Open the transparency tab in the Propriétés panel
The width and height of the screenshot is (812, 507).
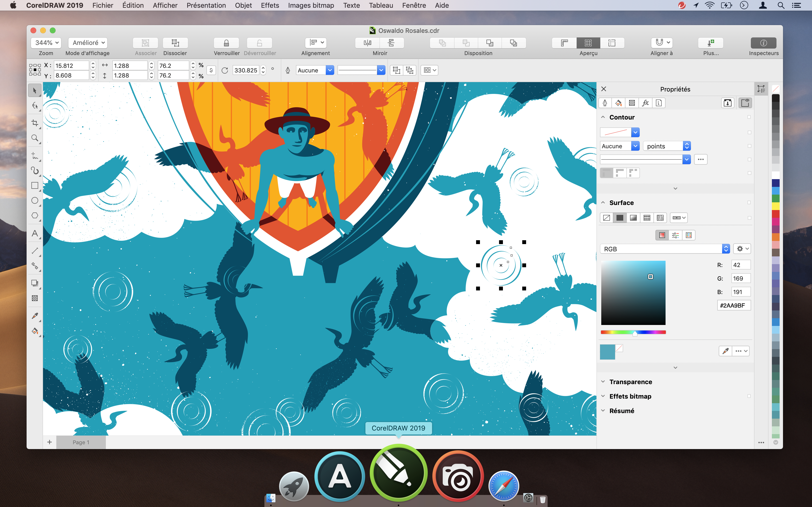click(x=632, y=103)
